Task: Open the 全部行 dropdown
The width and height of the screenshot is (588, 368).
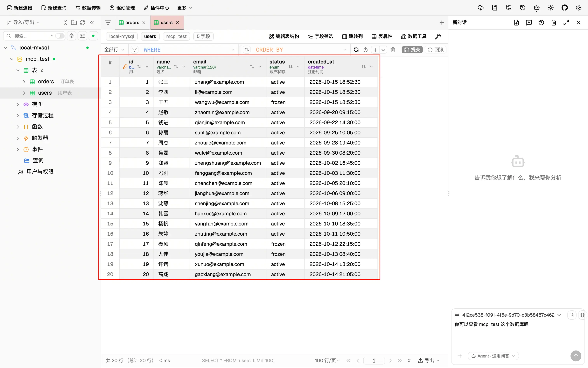Action: (114, 50)
